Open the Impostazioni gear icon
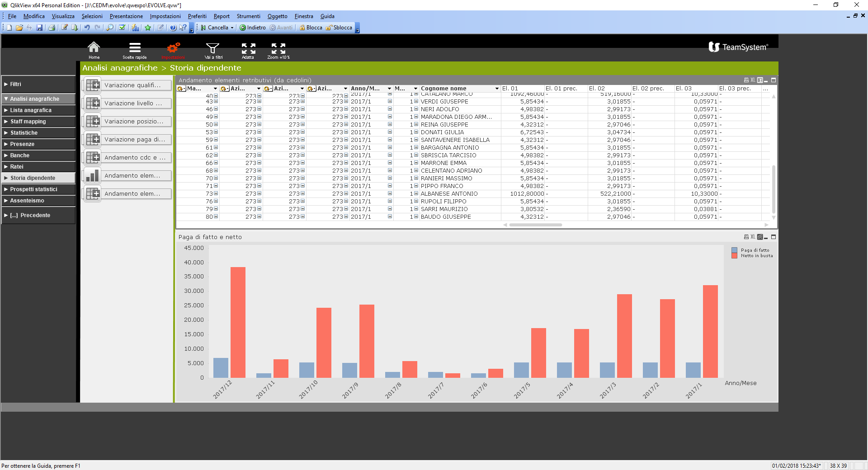 click(173, 48)
